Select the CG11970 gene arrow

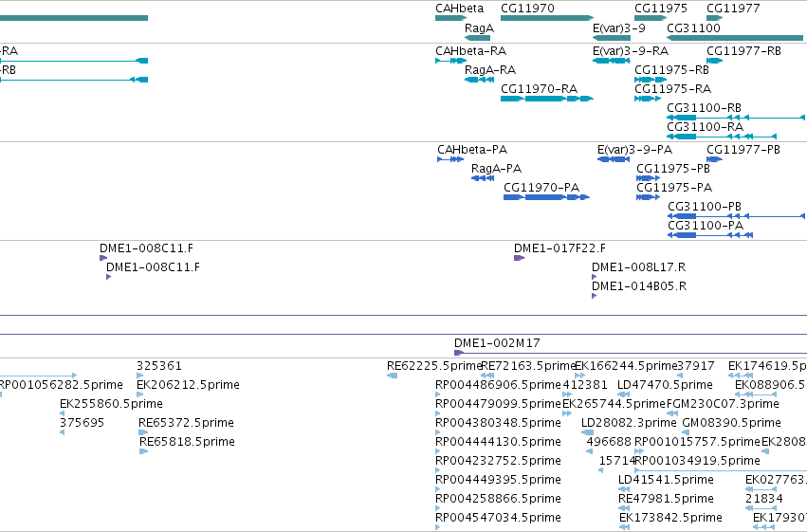(547, 18)
